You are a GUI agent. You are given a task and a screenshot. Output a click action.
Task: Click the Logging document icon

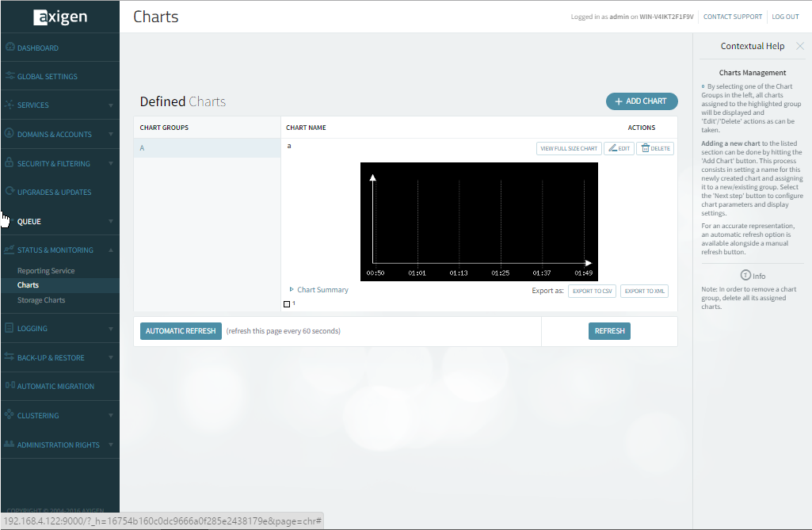10,328
